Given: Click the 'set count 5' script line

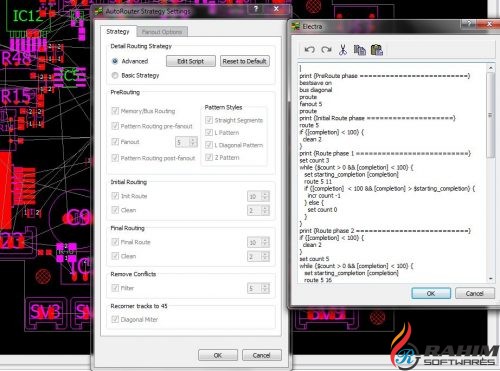Looking at the screenshot, I should 314,259.
